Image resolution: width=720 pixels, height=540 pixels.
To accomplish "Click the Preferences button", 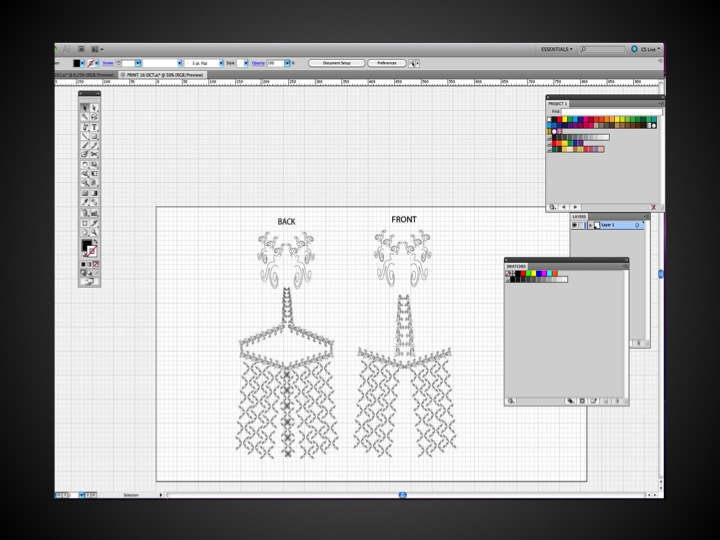I will pos(386,63).
